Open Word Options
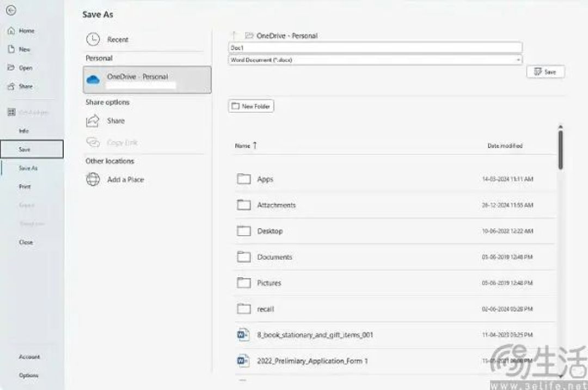 tap(28, 375)
